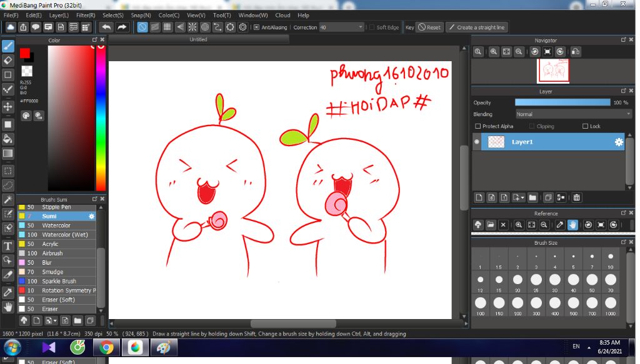The image size is (640, 364).
Task: Click the Reset button
Action: (x=429, y=27)
